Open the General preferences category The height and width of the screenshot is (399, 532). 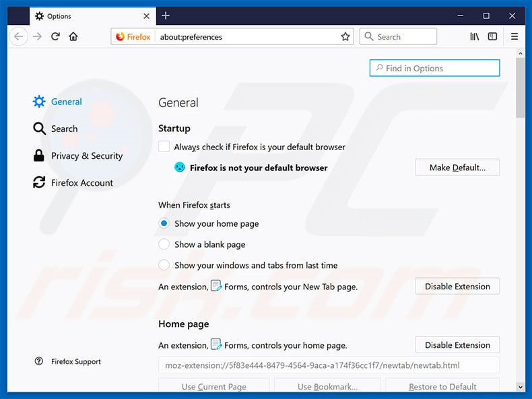[57, 102]
